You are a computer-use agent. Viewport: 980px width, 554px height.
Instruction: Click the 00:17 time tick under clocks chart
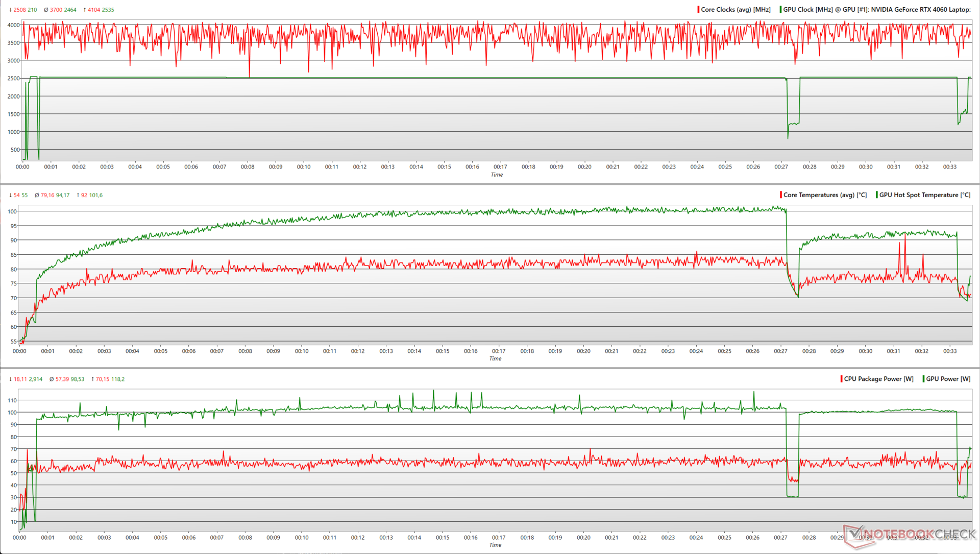[x=500, y=167]
